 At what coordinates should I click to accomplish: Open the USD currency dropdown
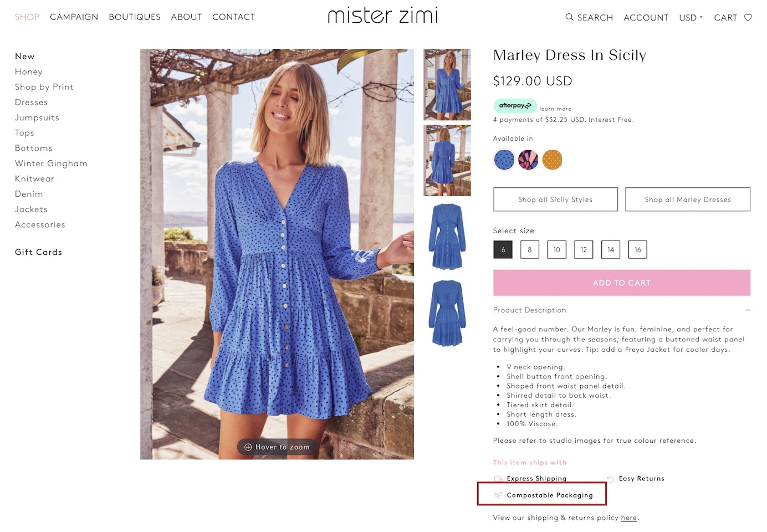[x=691, y=18]
